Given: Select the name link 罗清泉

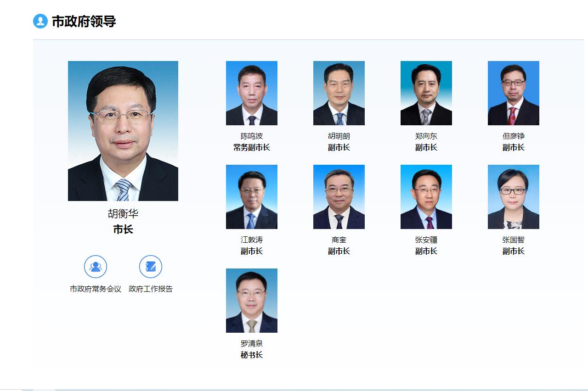Looking at the screenshot, I should point(252,344).
